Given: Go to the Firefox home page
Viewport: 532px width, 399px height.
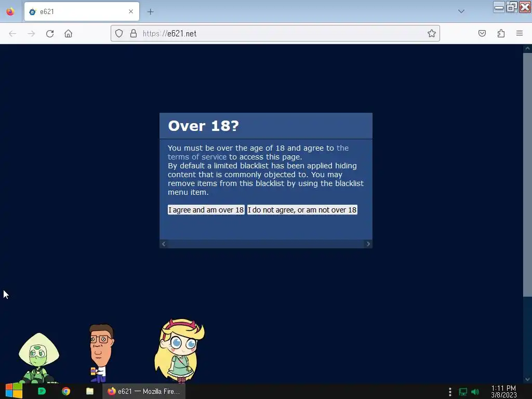Looking at the screenshot, I should click(x=68, y=33).
